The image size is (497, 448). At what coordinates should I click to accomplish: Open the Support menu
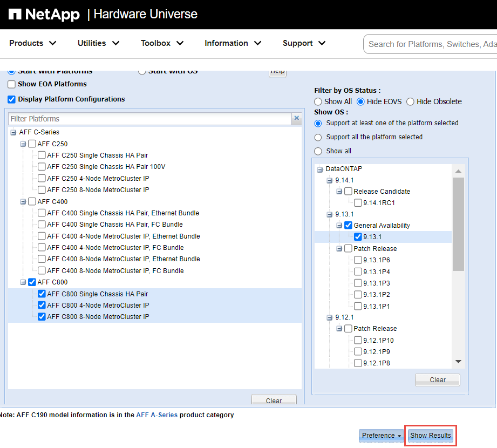(304, 43)
